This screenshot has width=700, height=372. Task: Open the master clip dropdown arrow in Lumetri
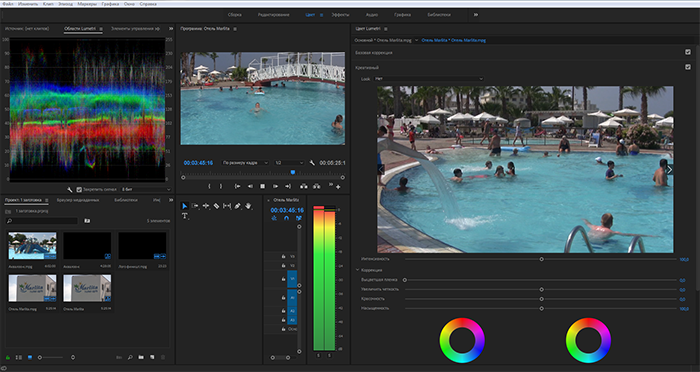(417, 40)
